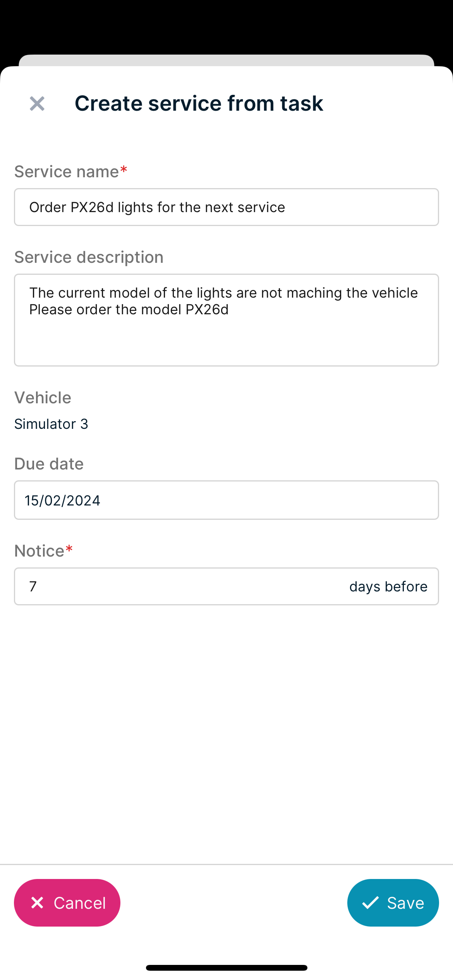Edit the Notice days value of 7
This screenshot has width=453, height=980.
coord(182,586)
